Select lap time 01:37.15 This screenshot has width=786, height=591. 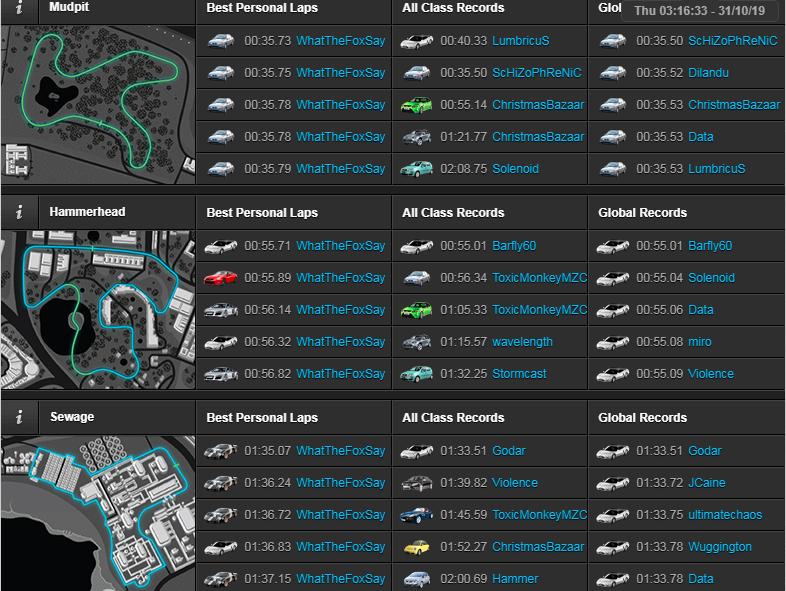click(267, 579)
